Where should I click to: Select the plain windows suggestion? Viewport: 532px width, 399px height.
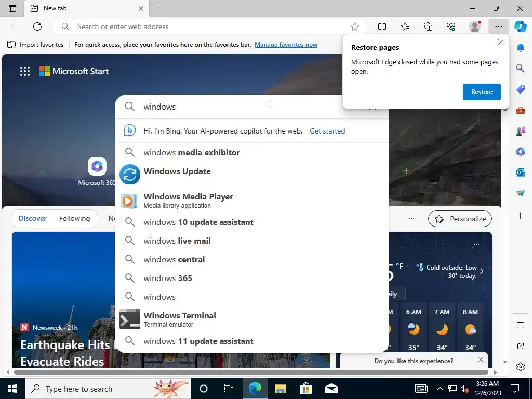tap(252, 297)
